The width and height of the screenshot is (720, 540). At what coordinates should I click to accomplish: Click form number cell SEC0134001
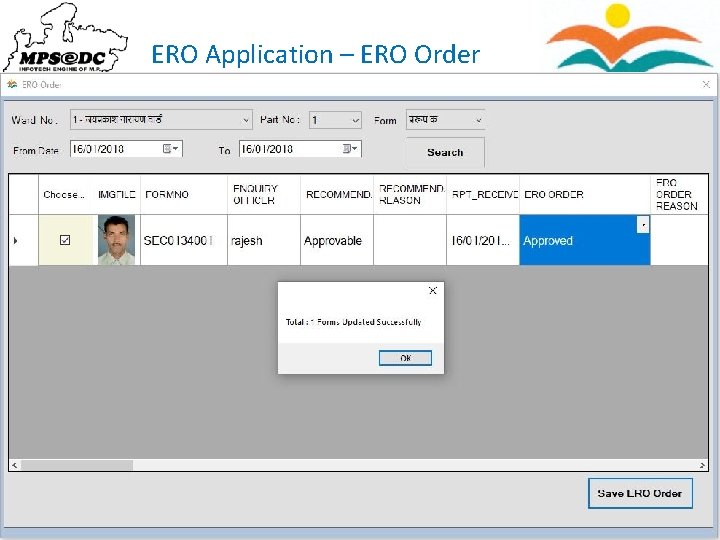coord(184,240)
